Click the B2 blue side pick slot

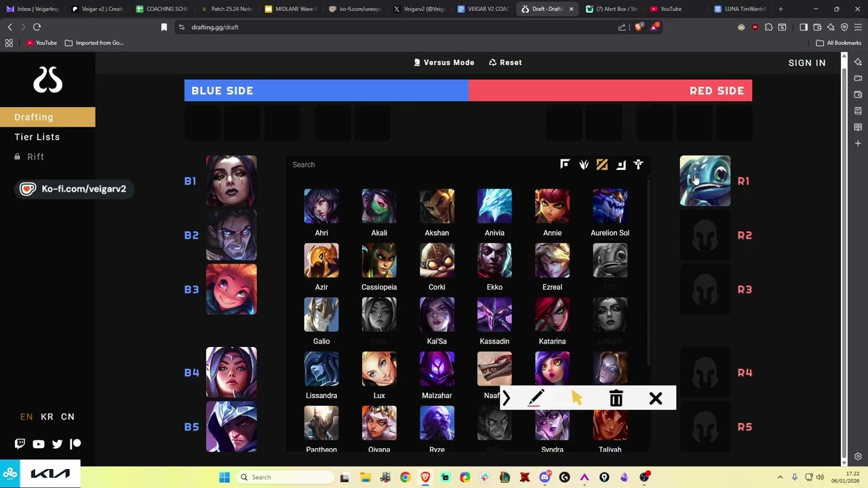pos(231,235)
